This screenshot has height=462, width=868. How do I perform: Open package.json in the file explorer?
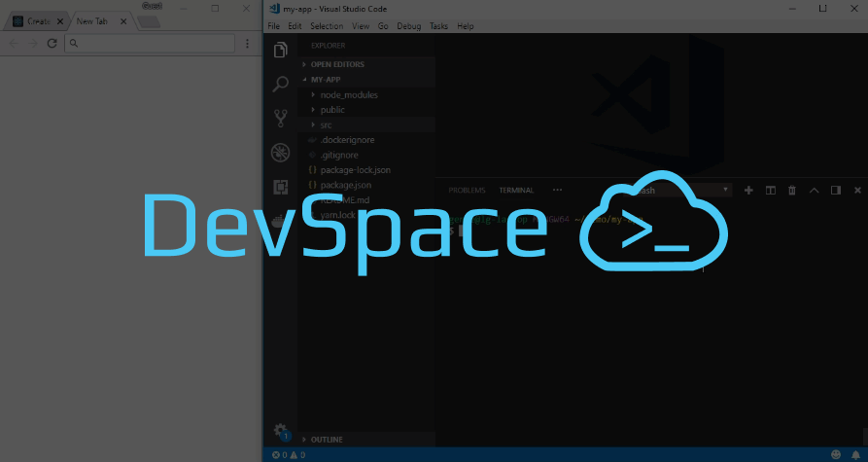[346, 185]
